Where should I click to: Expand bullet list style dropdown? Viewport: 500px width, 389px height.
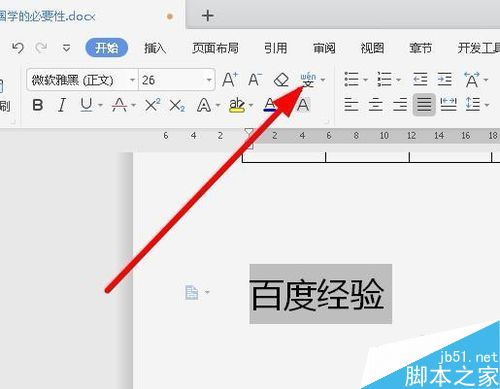(365, 80)
